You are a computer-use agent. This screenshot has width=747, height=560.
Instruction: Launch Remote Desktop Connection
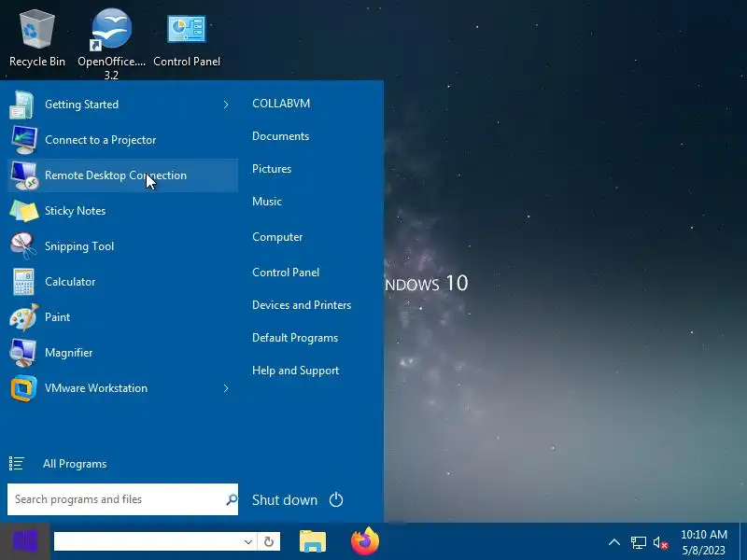[x=122, y=175]
